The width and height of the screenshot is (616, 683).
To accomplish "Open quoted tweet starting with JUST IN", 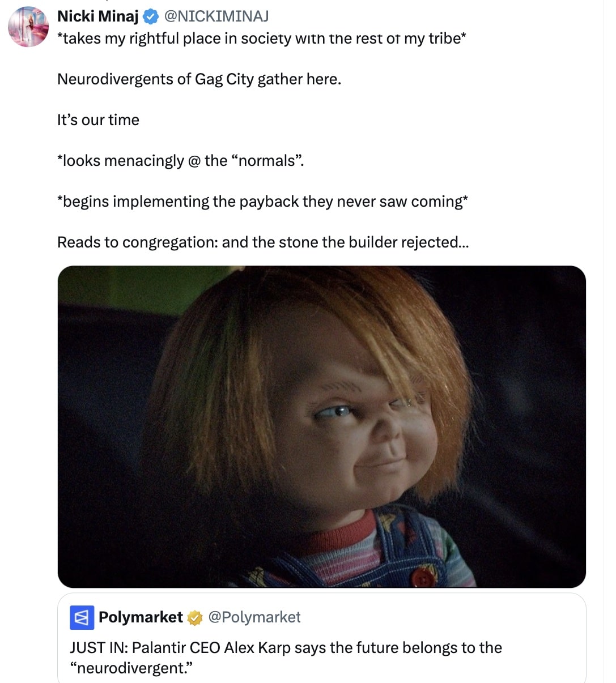I will [x=322, y=638].
